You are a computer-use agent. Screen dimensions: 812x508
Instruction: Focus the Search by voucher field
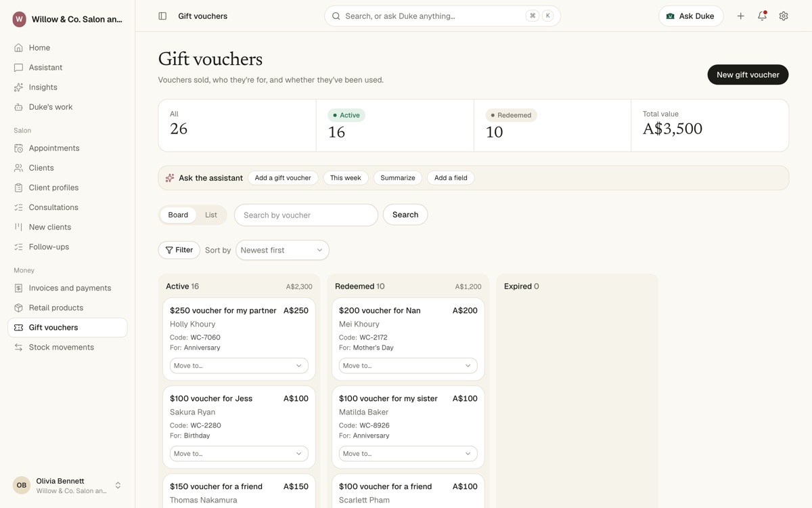coord(306,215)
